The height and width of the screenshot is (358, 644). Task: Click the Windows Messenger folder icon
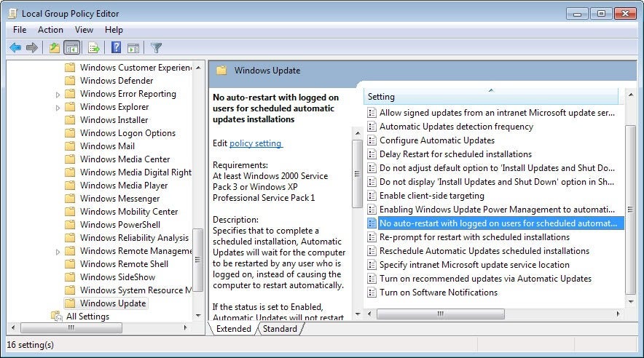point(70,199)
